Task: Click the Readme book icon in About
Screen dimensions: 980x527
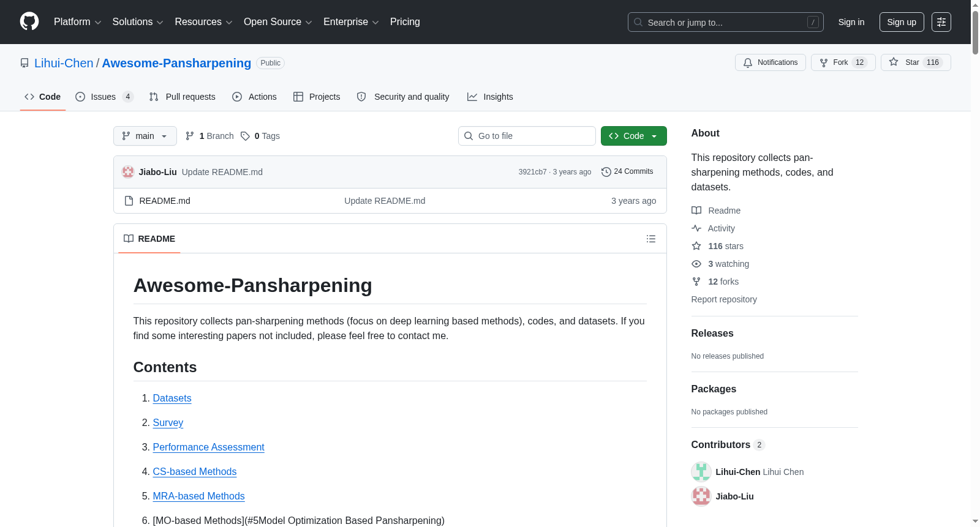Action: click(696, 211)
